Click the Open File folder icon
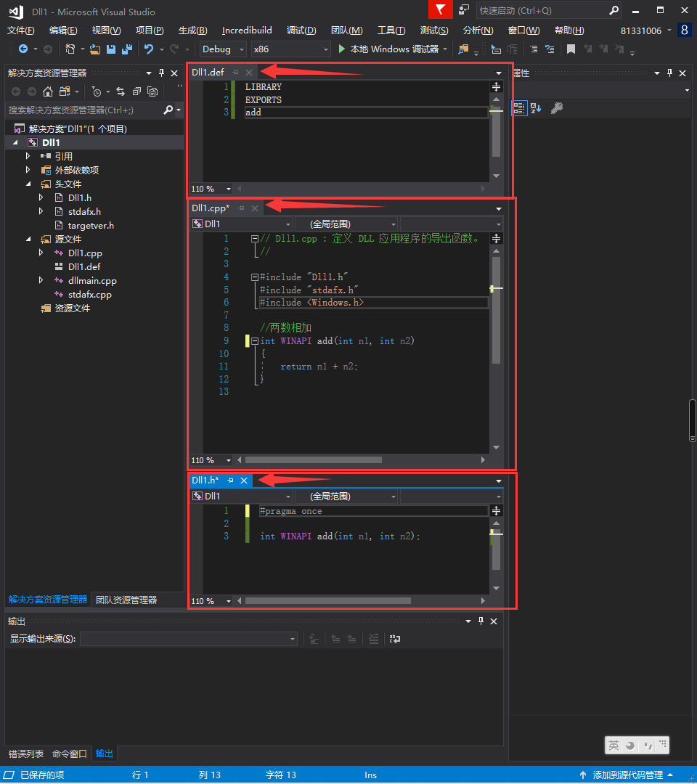The image size is (697, 784). coord(95,49)
